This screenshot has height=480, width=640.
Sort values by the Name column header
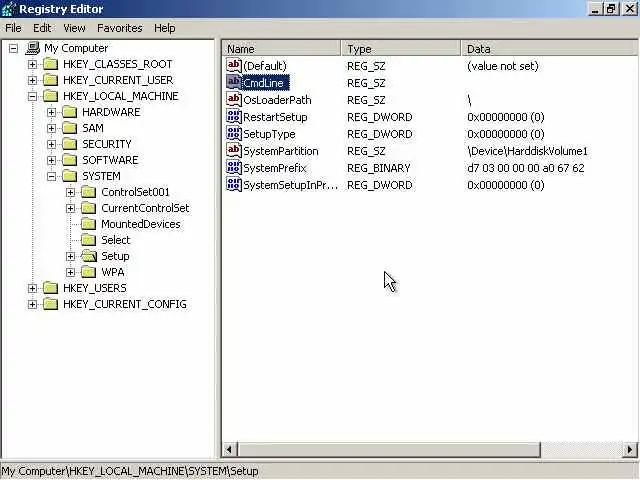pyautogui.click(x=282, y=49)
